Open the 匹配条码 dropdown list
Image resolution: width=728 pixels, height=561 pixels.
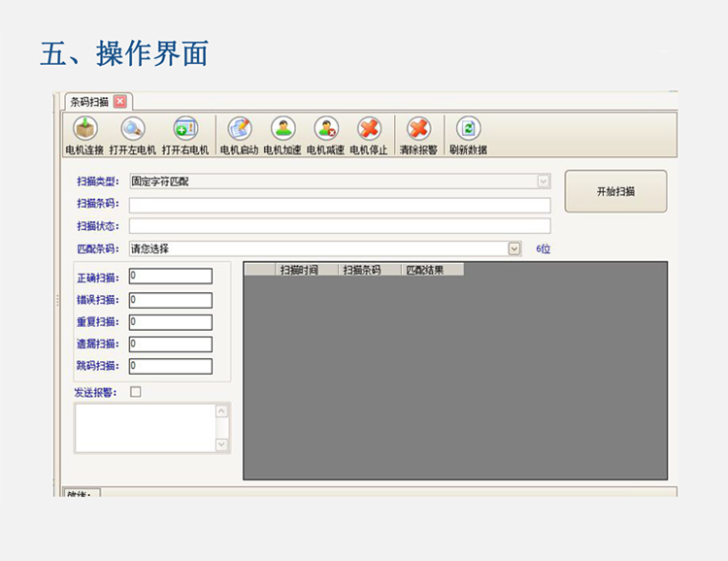pyautogui.click(x=514, y=249)
